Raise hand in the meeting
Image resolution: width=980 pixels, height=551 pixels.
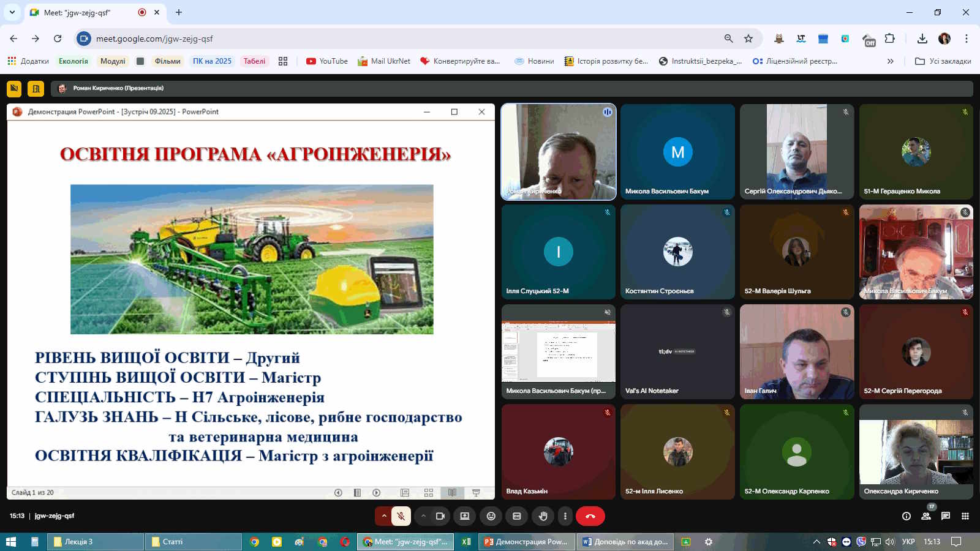543,516
